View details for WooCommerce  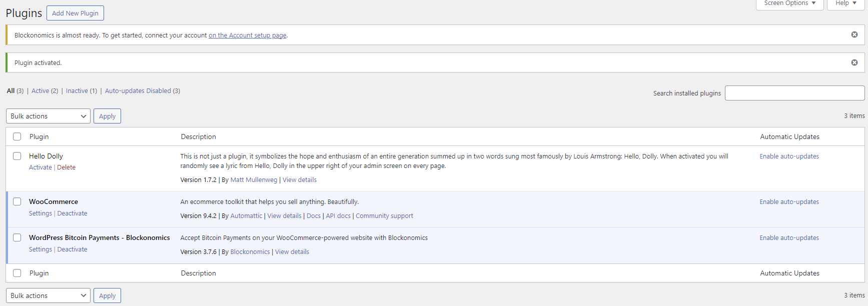tap(284, 215)
